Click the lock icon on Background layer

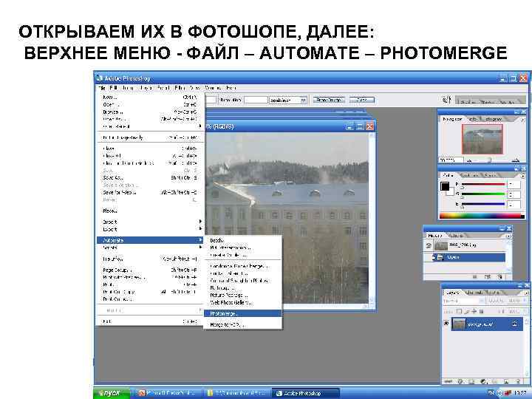[x=515, y=324]
